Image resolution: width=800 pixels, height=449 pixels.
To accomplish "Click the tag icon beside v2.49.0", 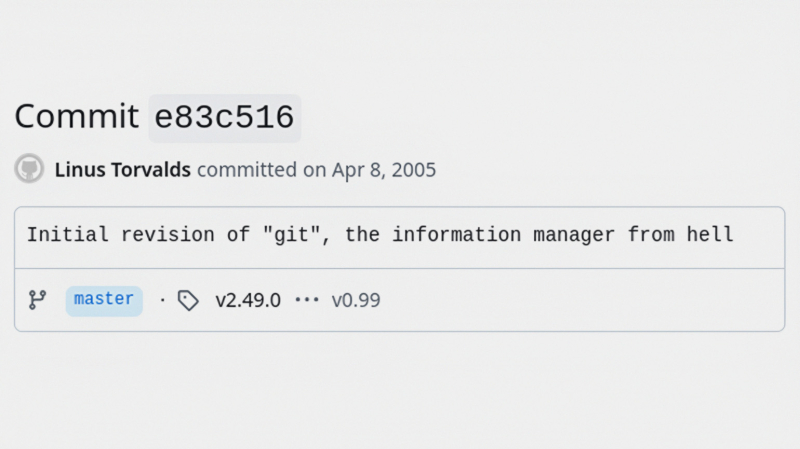I will point(188,301).
